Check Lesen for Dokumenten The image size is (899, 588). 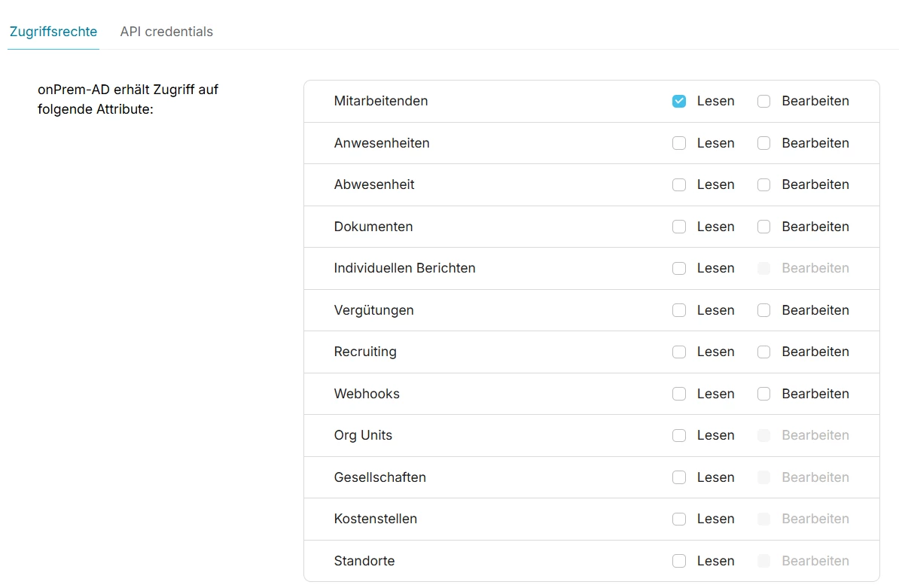(679, 227)
